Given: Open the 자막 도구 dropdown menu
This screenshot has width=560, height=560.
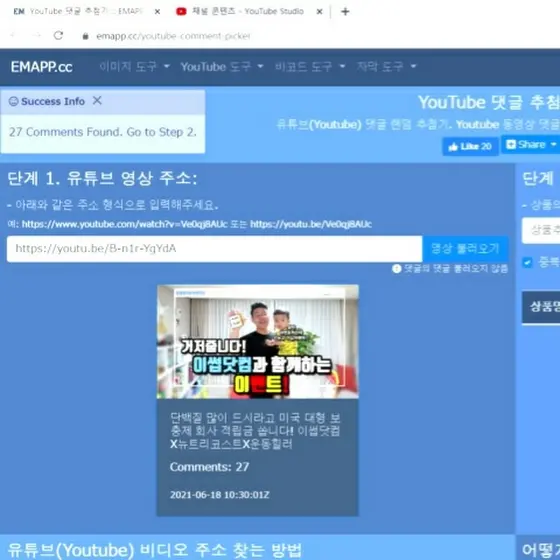Looking at the screenshot, I should (x=386, y=66).
